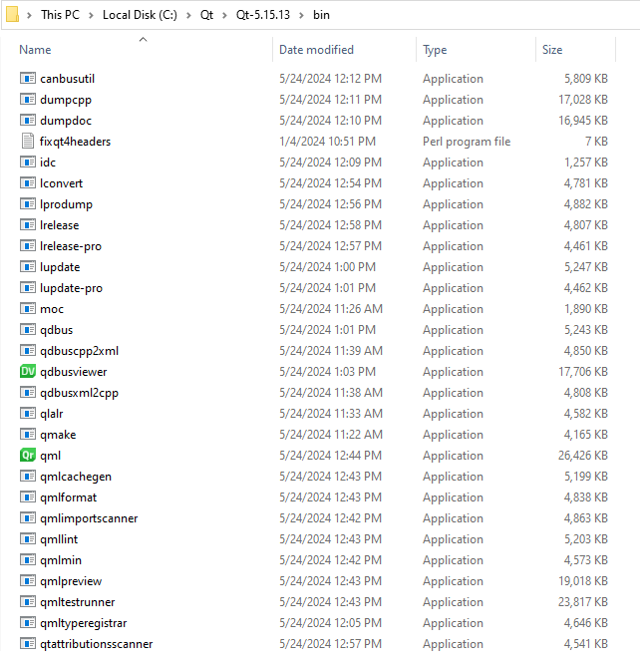Screen dimensions: 644x661
Task: Click the moc application icon
Action: coord(28,309)
